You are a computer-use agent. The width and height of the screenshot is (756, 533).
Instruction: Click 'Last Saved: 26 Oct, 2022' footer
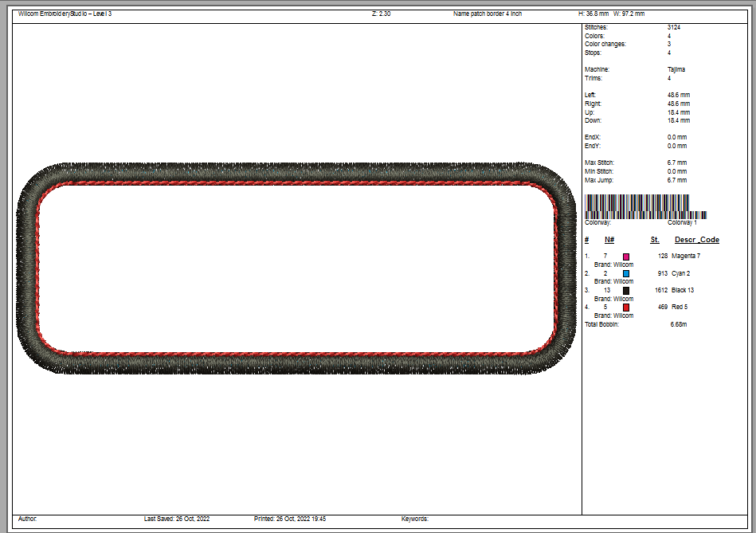click(x=177, y=519)
